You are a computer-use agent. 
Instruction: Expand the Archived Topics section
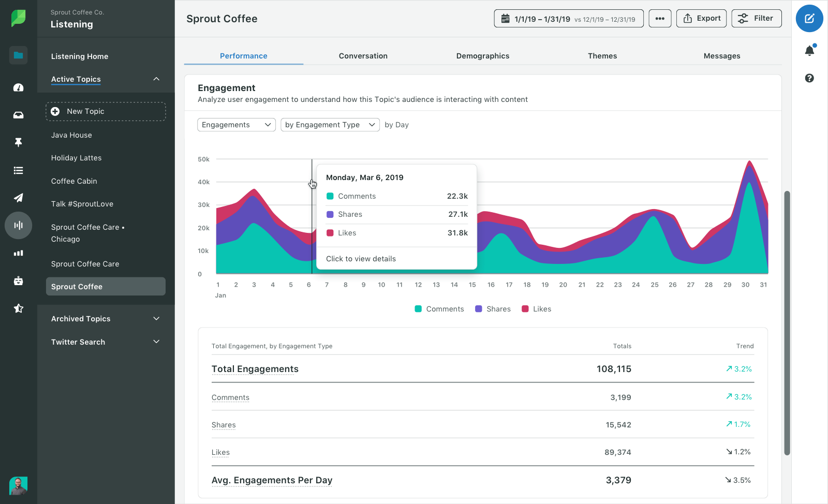106,319
